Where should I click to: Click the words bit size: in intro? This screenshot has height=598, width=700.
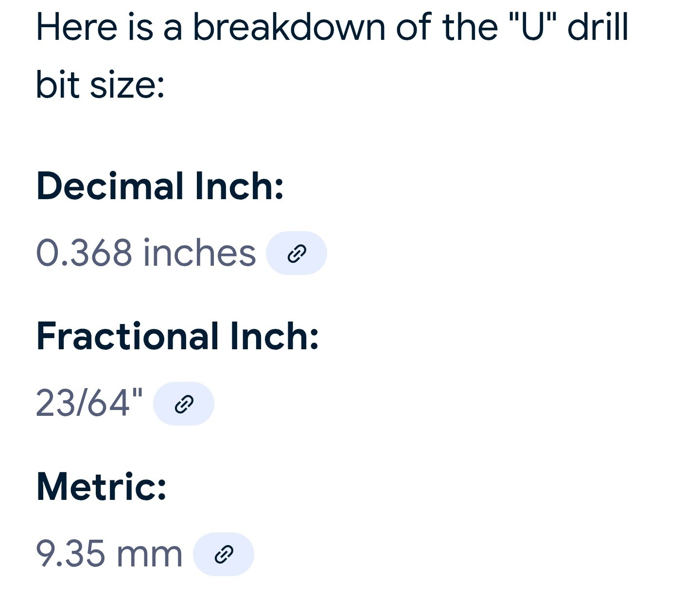100,85
